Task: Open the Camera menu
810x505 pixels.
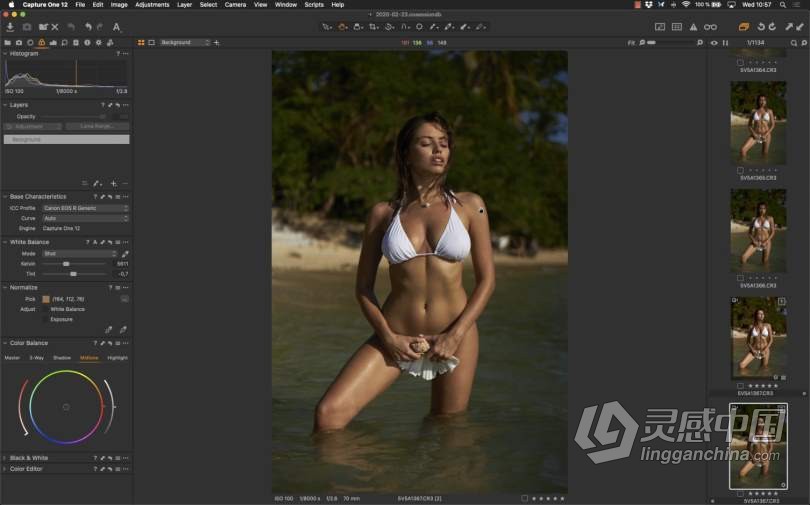Action: 235,5
